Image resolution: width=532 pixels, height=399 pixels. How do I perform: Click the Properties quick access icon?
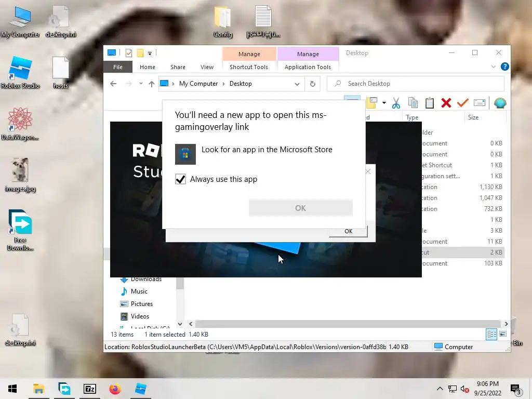coord(129,53)
